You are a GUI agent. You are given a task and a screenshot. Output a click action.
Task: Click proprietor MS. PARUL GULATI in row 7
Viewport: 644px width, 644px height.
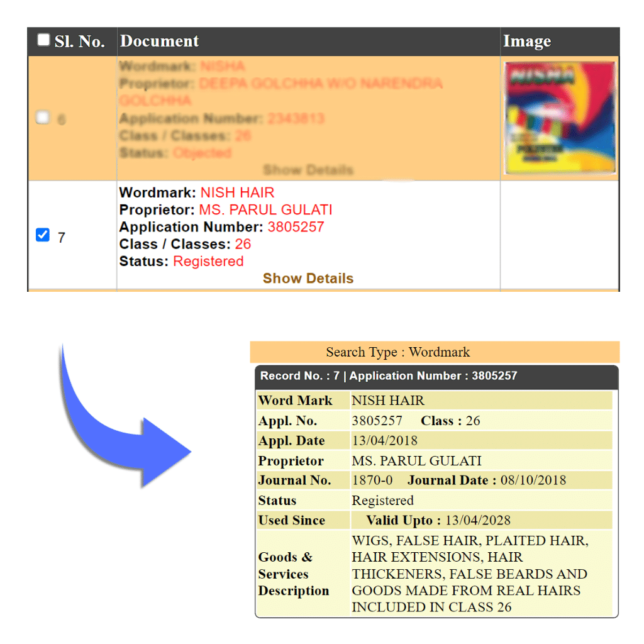click(x=265, y=210)
